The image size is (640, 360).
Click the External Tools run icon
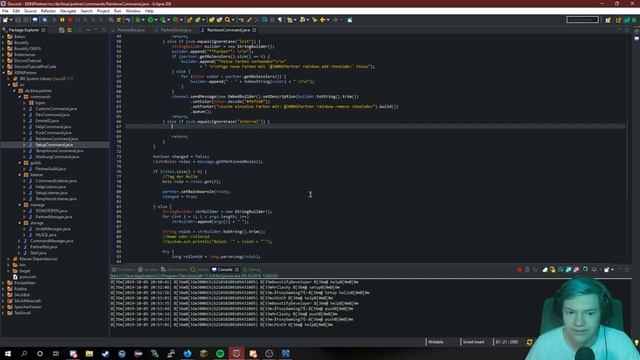pos(176,20)
